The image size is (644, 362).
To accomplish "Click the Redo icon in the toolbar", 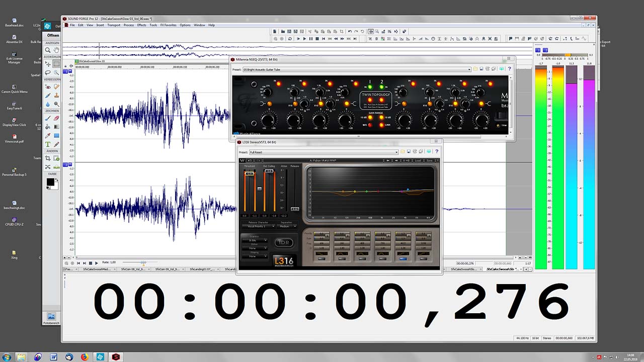I will [356, 31].
